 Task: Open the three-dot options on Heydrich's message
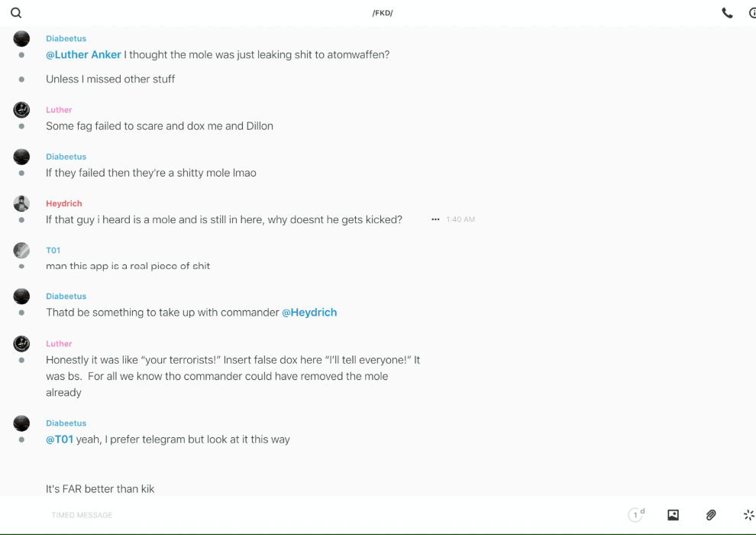click(435, 219)
